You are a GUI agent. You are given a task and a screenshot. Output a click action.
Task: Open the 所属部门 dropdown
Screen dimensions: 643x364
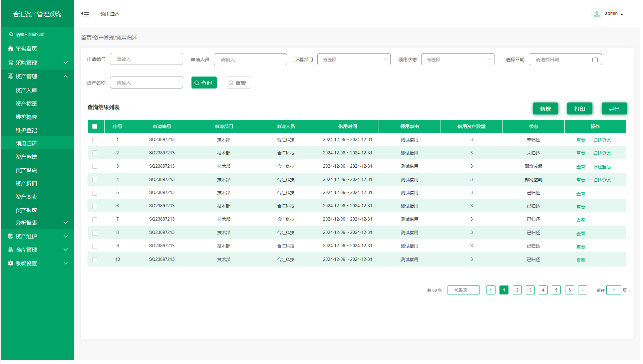point(354,59)
